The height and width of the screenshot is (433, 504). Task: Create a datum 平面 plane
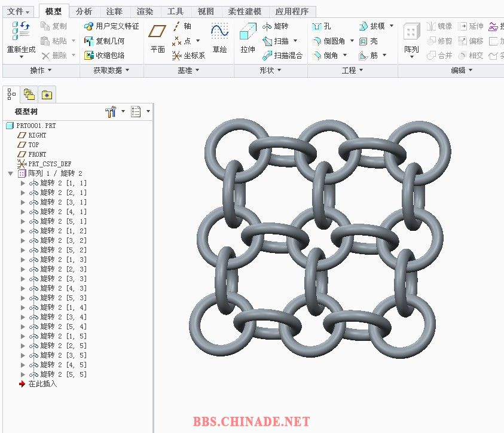(x=157, y=38)
